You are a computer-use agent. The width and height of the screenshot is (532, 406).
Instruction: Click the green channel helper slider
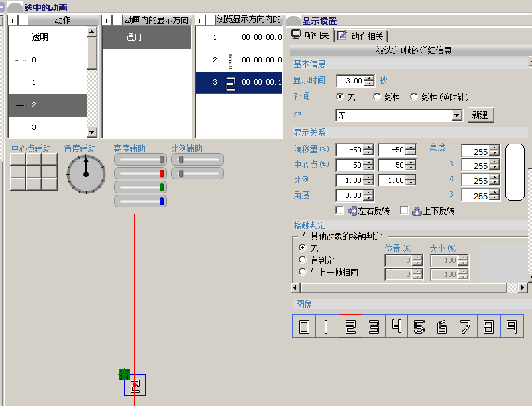pyautogui.click(x=140, y=187)
